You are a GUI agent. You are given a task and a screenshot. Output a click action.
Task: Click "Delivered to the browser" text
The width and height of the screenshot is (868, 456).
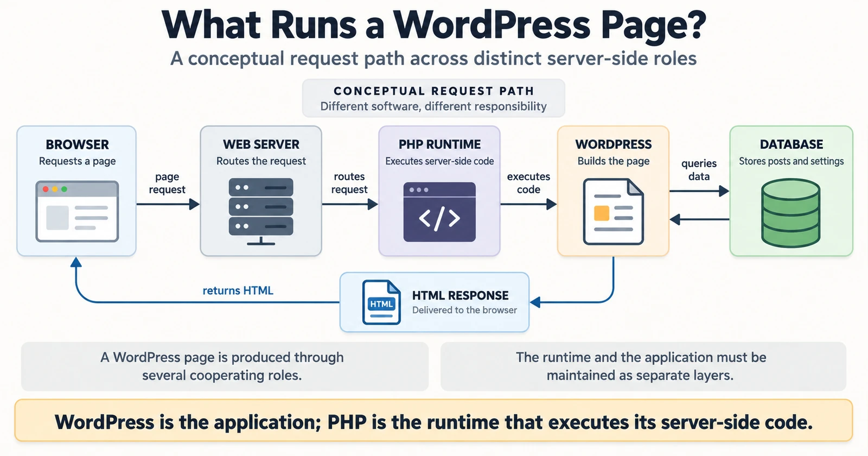click(464, 310)
